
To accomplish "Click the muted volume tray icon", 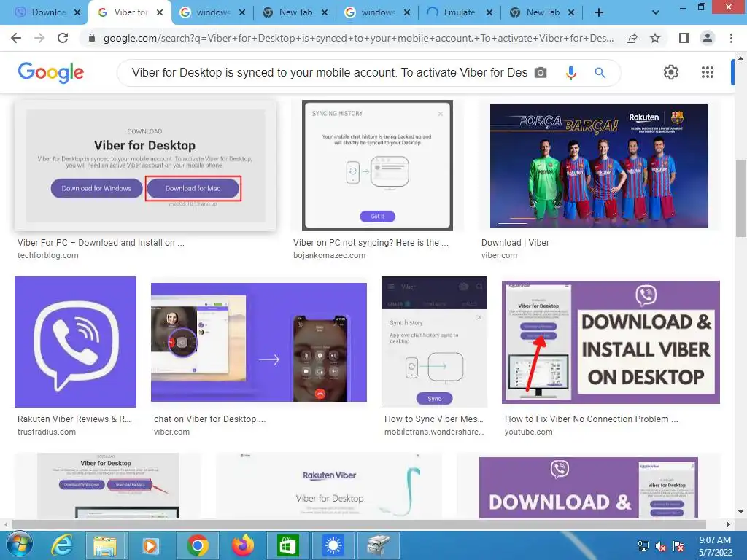I will (x=661, y=546).
